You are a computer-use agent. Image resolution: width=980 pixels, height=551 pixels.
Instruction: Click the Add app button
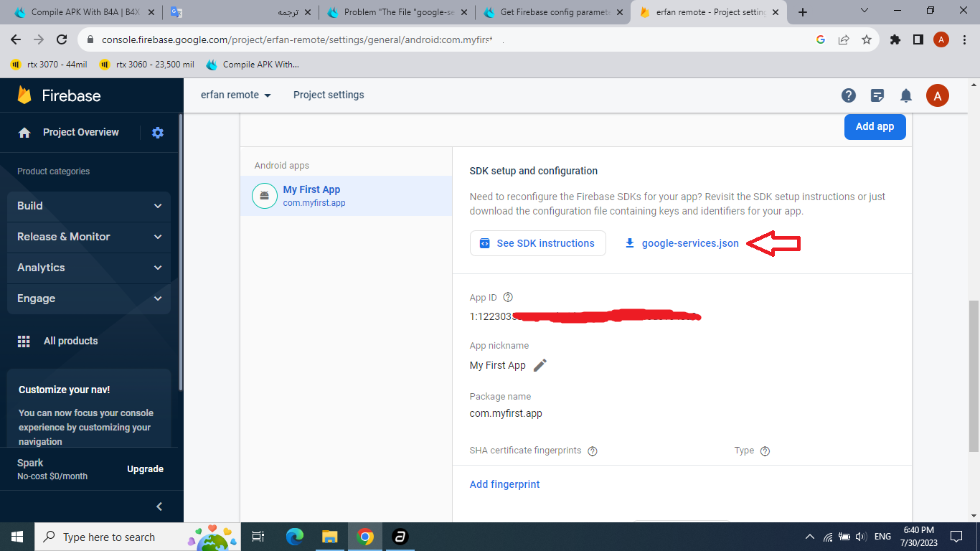tap(875, 126)
